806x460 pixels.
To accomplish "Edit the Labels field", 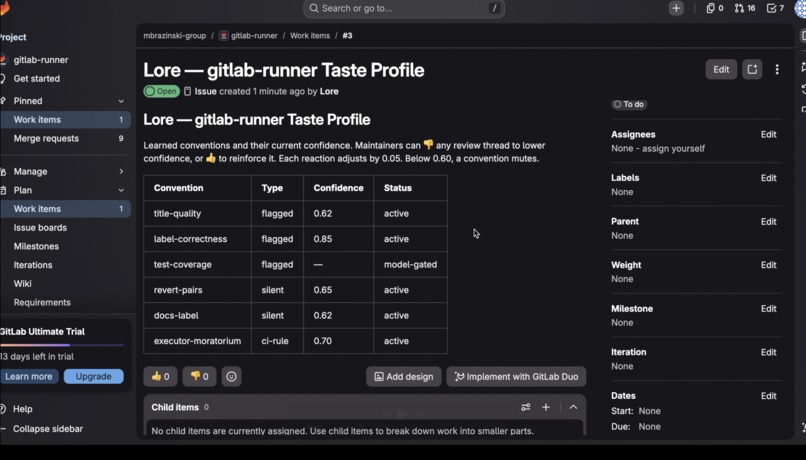I will (x=768, y=178).
